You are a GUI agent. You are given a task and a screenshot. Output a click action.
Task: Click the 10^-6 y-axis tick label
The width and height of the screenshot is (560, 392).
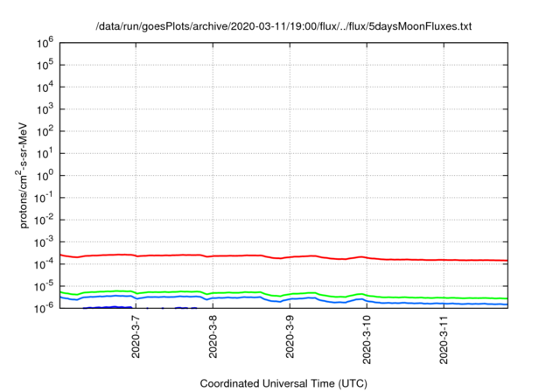click(x=44, y=307)
